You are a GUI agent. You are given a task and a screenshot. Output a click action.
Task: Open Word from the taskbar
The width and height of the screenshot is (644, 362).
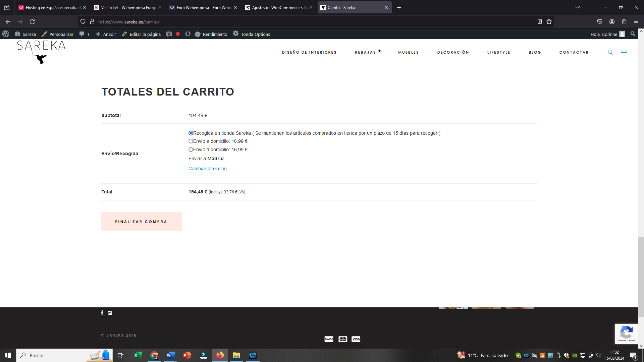tap(171, 355)
